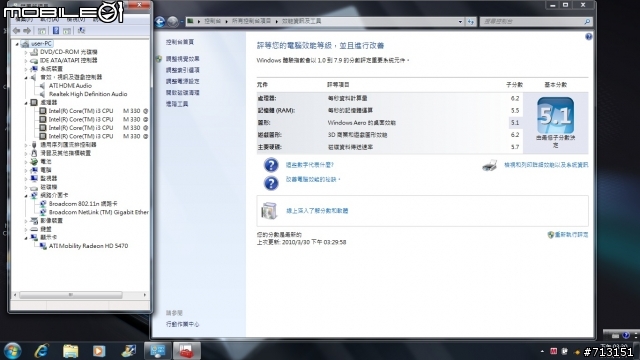Screen dimensions: 640x360
Task: Click the 電池 battery category icon
Action: (x=34, y=162)
